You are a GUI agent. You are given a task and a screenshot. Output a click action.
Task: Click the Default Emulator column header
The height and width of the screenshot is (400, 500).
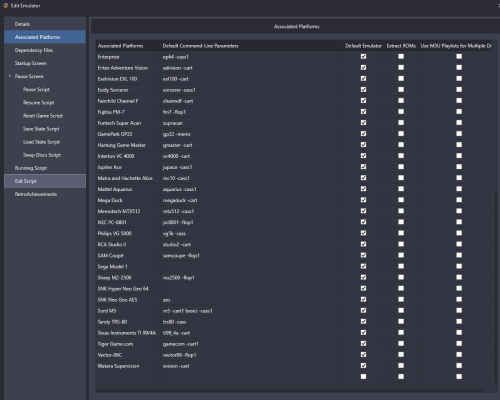coord(363,46)
